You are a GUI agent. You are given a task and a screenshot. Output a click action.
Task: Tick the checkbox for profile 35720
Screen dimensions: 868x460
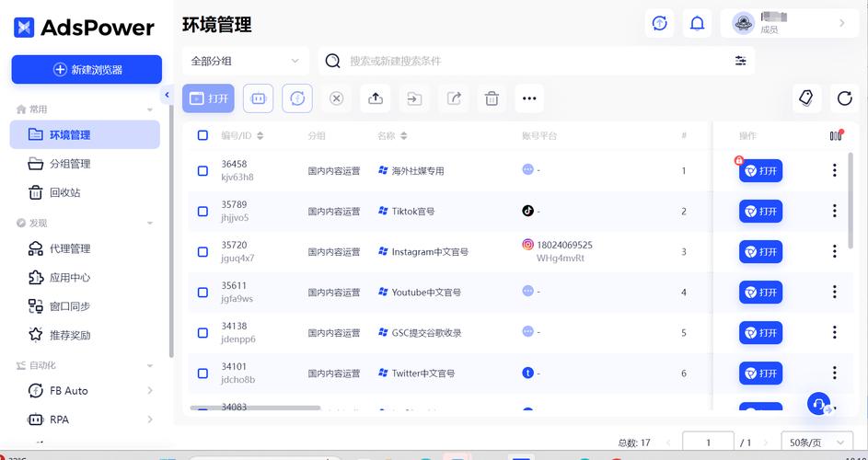203,251
